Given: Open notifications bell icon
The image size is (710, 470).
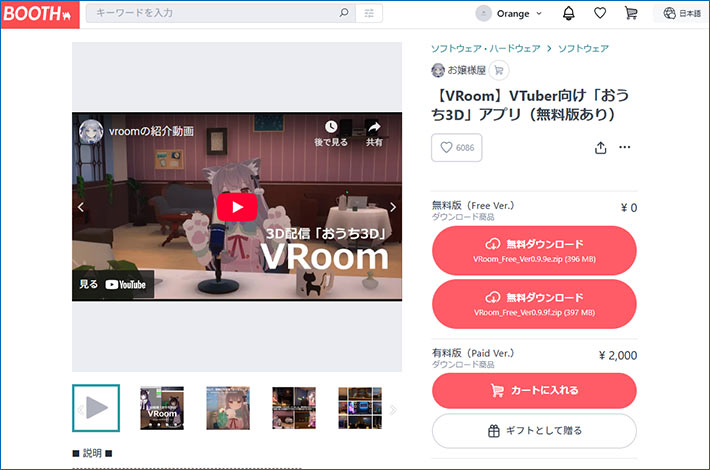Looking at the screenshot, I should (x=569, y=14).
